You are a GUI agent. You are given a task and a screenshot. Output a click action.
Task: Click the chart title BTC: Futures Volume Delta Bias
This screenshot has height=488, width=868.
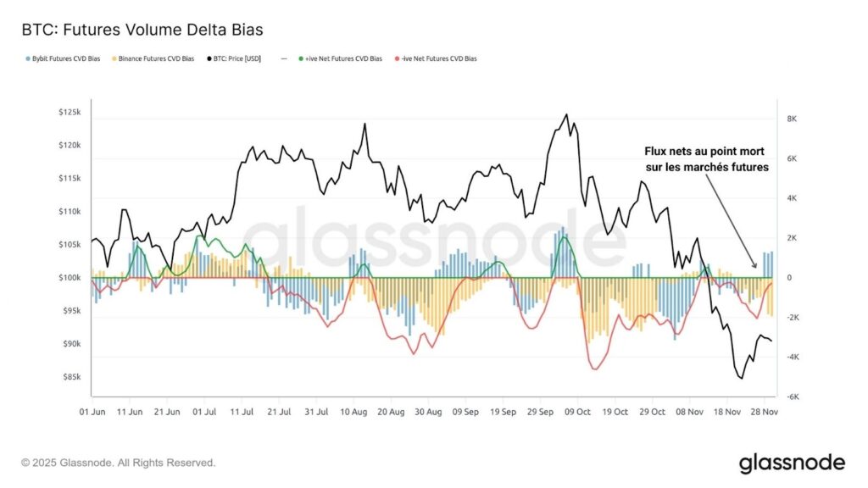point(142,30)
